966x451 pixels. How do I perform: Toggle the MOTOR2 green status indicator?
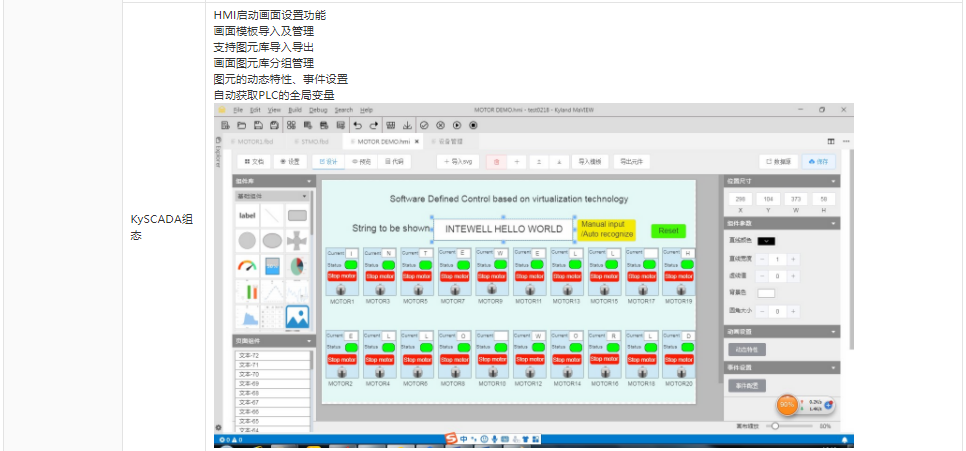pos(351,347)
